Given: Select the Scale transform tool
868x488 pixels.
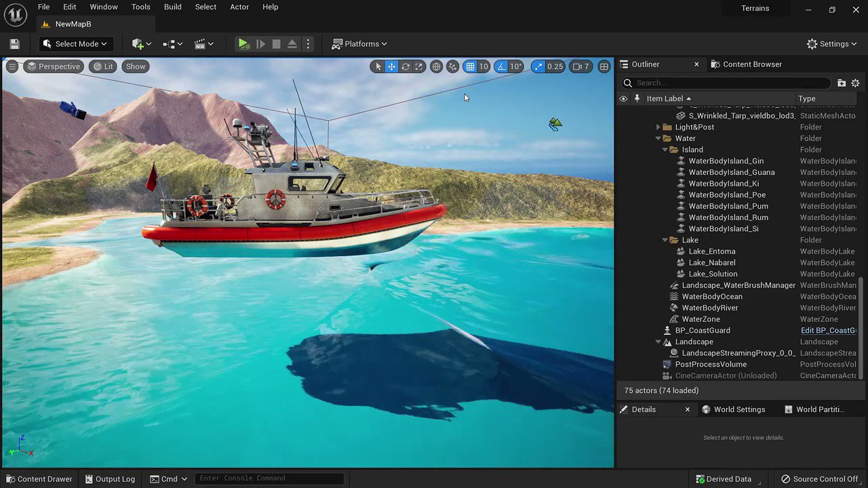Looking at the screenshot, I should pos(419,66).
